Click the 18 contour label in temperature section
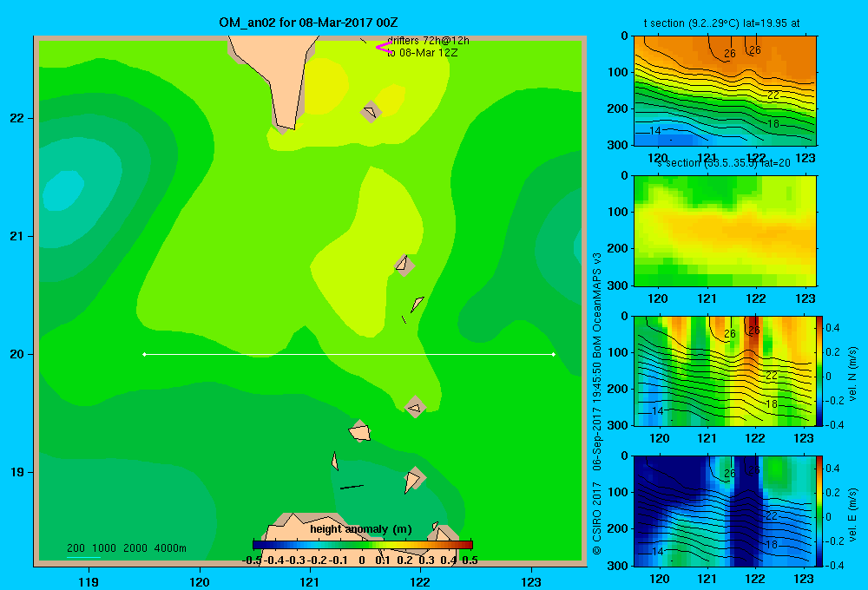868x590 pixels. point(773,124)
